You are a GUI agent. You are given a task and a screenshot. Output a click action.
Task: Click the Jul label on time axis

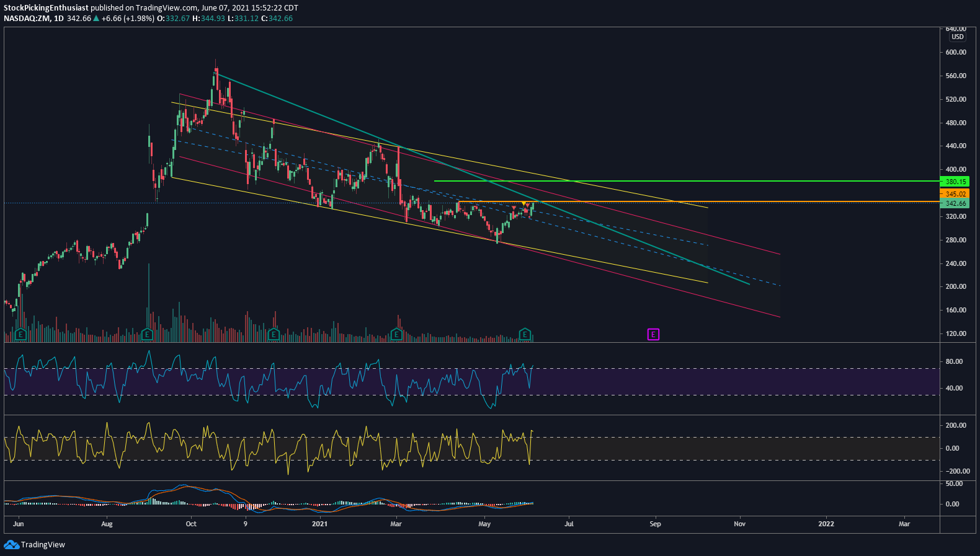coord(569,524)
